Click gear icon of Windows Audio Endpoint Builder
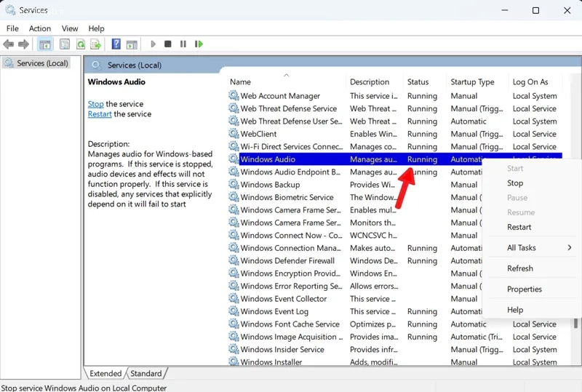Image resolution: width=582 pixels, height=392 pixels. coord(234,172)
